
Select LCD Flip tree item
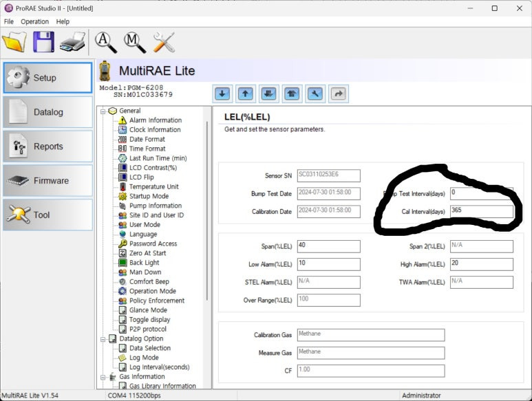142,177
